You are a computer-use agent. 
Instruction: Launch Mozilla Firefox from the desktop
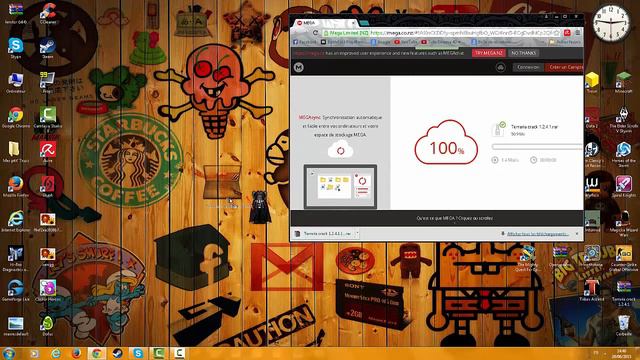click(16, 187)
